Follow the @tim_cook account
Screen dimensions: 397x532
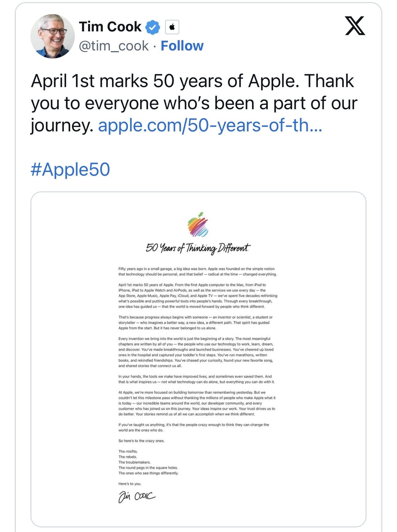(x=182, y=46)
